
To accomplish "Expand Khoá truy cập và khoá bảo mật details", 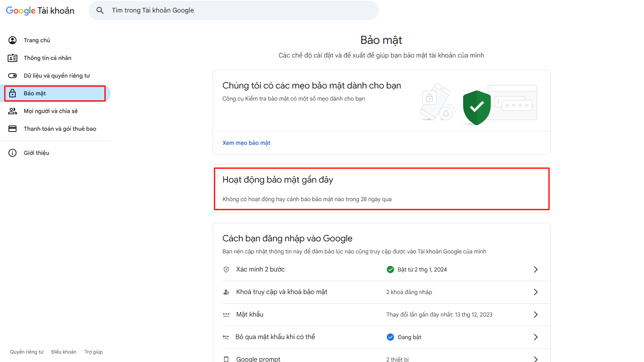I will [x=536, y=292].
